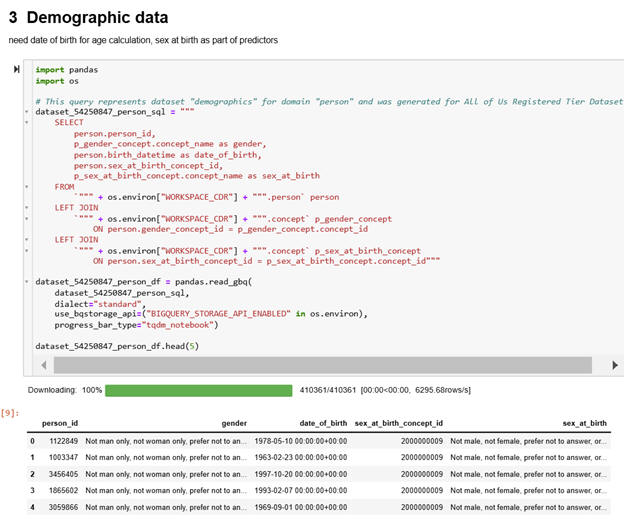Click person_id cell 3059866
The width and height of the screenshot is (624, 520).
coord(63,507)
